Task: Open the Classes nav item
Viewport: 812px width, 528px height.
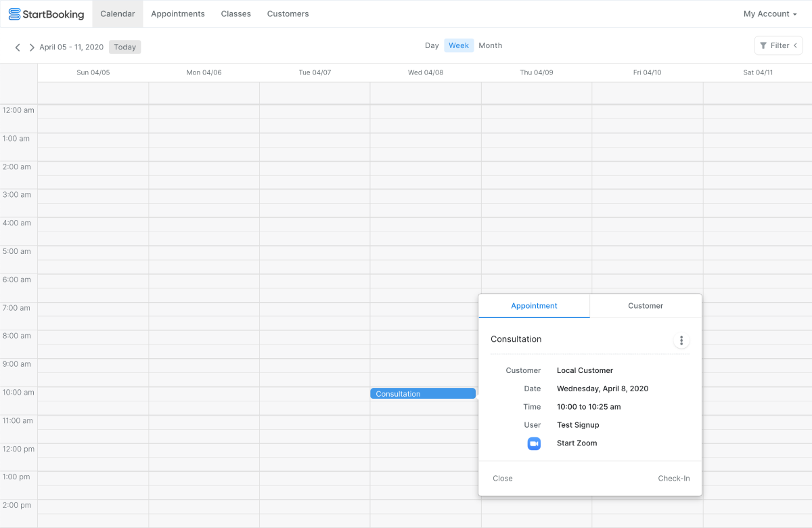Action: coord(236,14)
